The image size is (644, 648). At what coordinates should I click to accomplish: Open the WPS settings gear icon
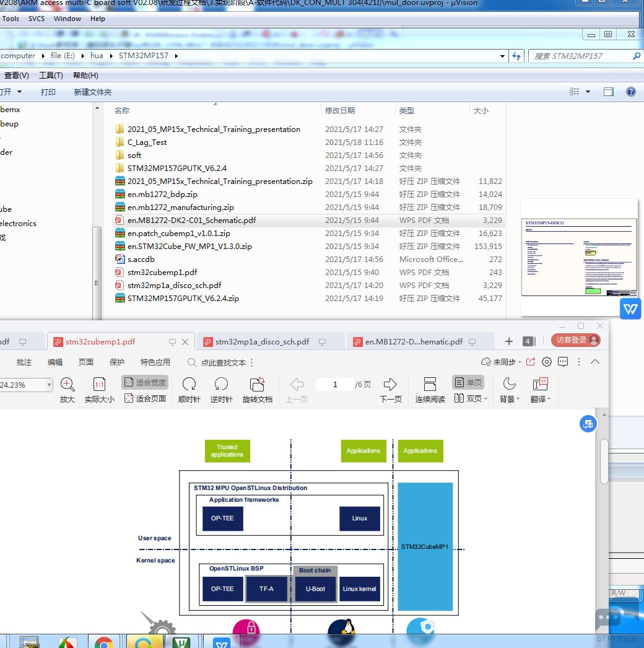pos(547,362)
